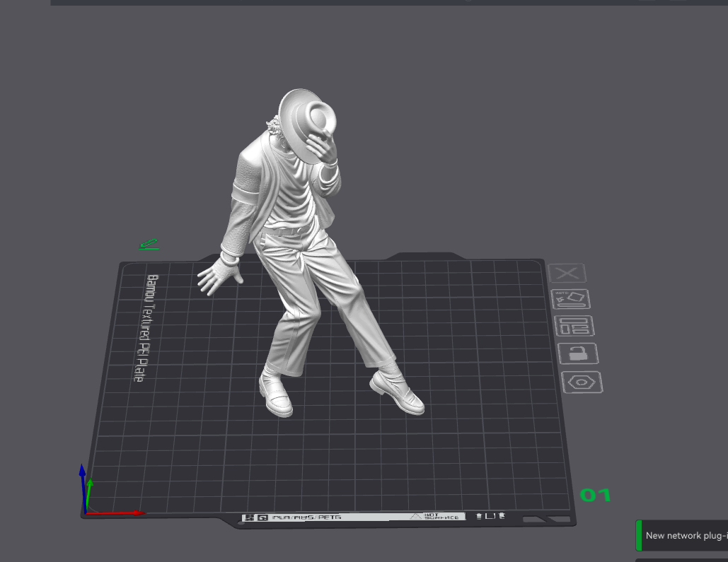Click the X remove-plate icon beside the build plate
Viewport: 728px width, 562px height.
coord(567,274)
